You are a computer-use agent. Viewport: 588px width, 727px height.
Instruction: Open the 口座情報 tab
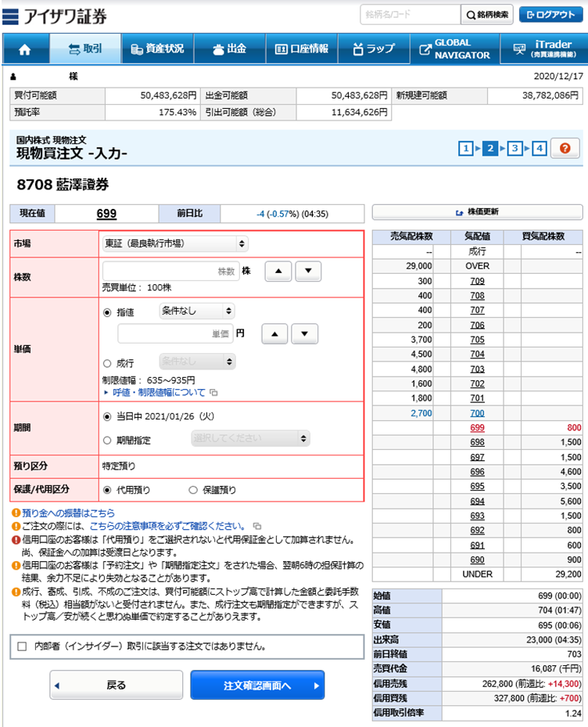click(302, 49)
